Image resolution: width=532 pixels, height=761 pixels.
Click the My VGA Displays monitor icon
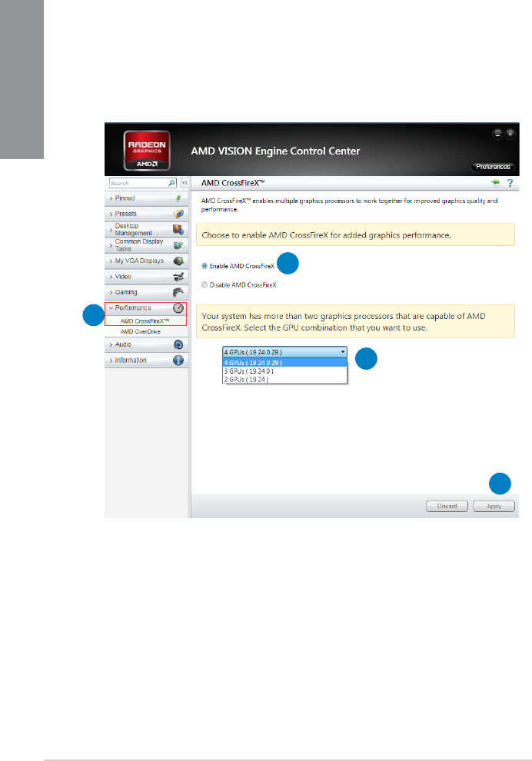coord(178,261)
